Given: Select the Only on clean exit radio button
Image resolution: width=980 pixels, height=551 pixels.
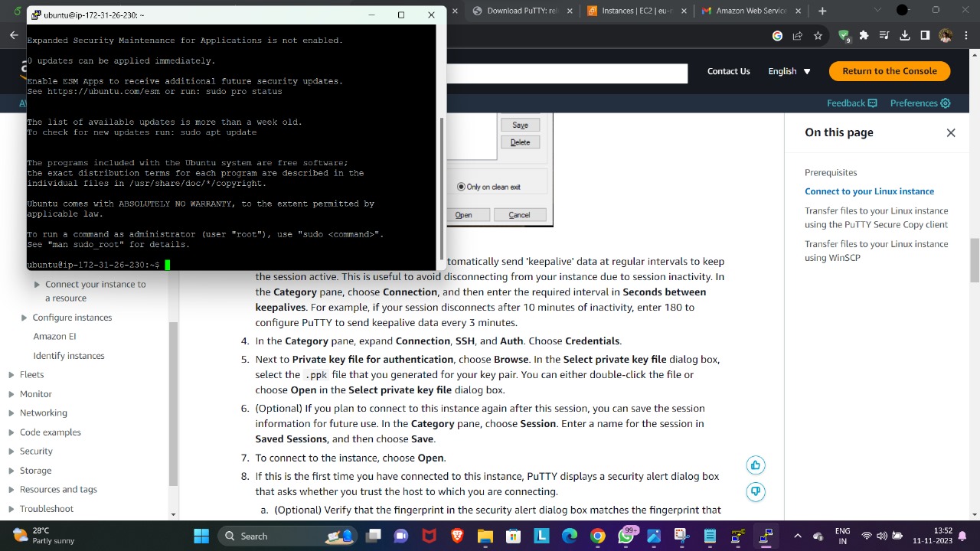Looking at the screenshot, I should coord(461,187).
